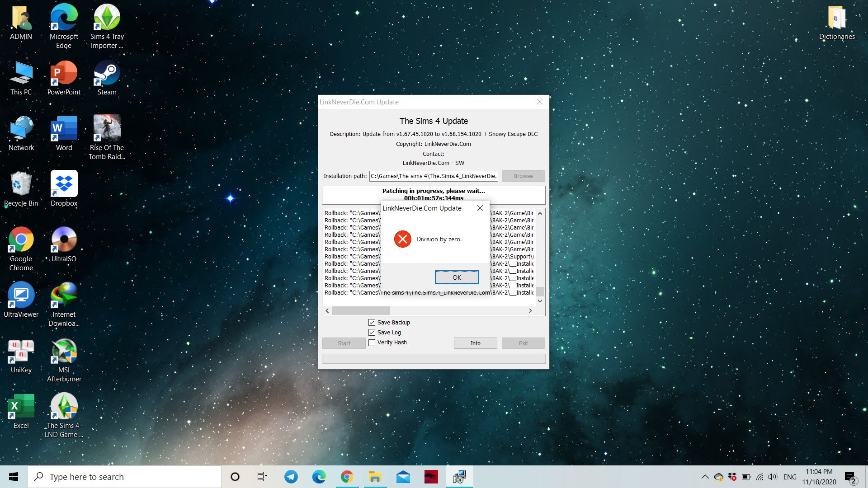Click the Installation path text field

433,176
